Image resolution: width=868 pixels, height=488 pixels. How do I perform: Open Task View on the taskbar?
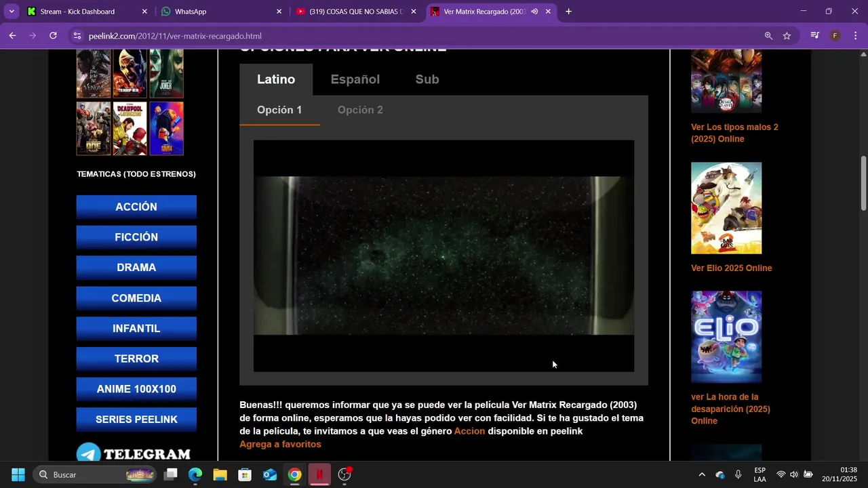[171, 474]
